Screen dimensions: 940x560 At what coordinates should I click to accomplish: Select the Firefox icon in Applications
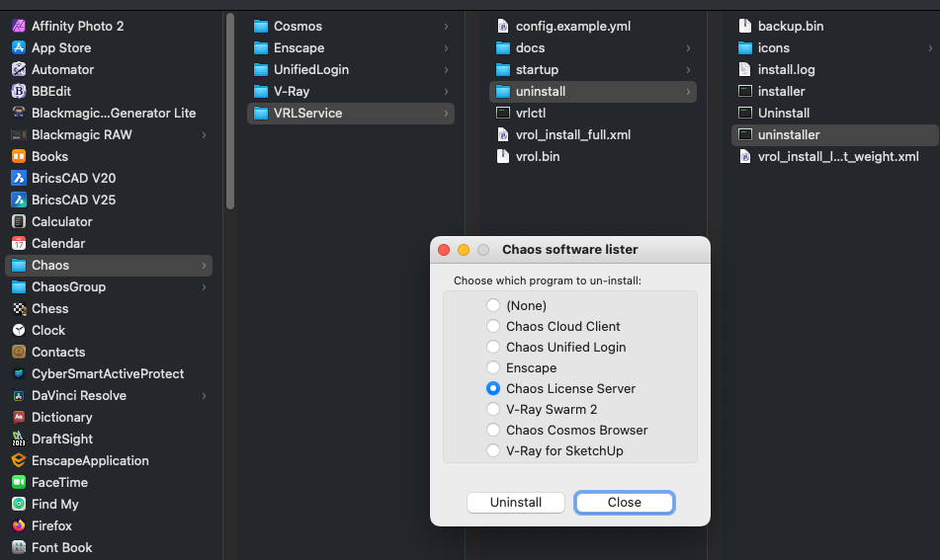click(19, 525)
